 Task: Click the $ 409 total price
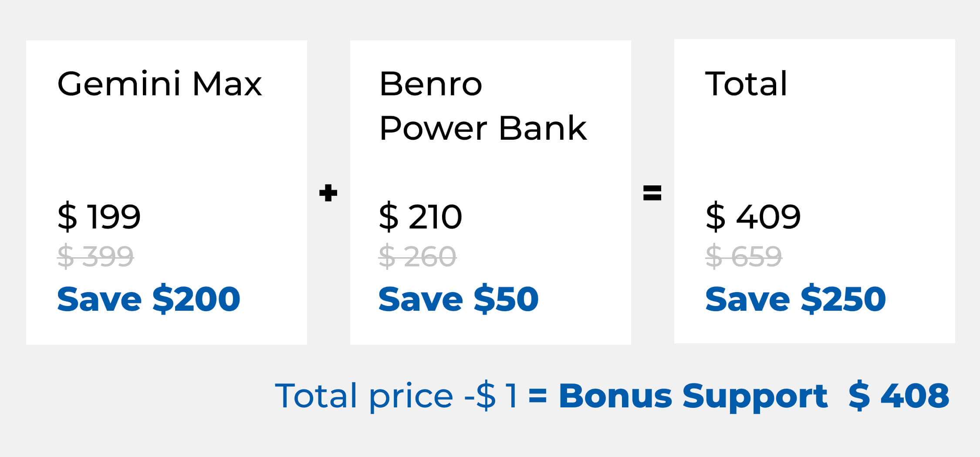click(753, 216)
